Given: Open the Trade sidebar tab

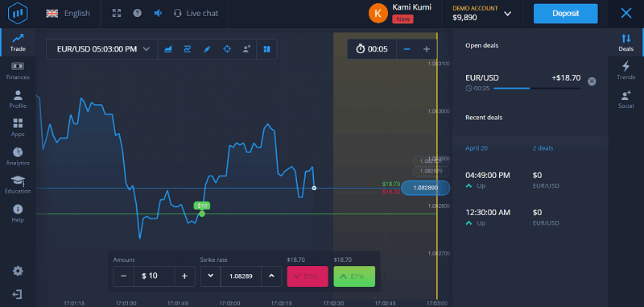Looking at the screenshot, I should 18,43.
